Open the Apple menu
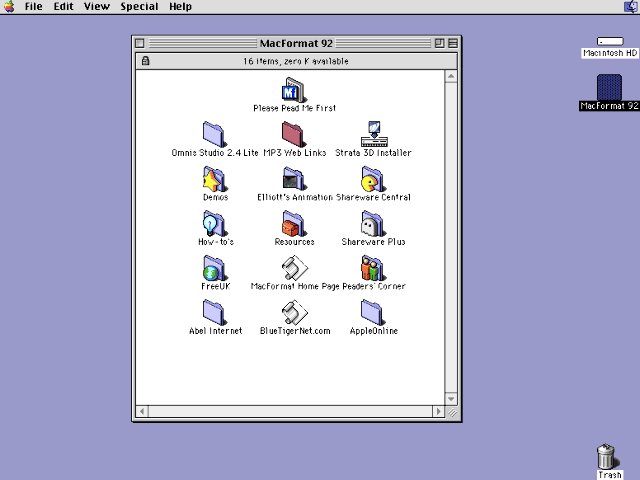This screenshot has width=640, height=480. [9, 7]
